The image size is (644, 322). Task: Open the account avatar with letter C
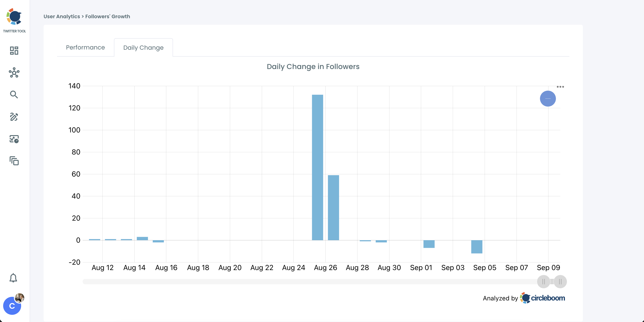coord(12,306)
